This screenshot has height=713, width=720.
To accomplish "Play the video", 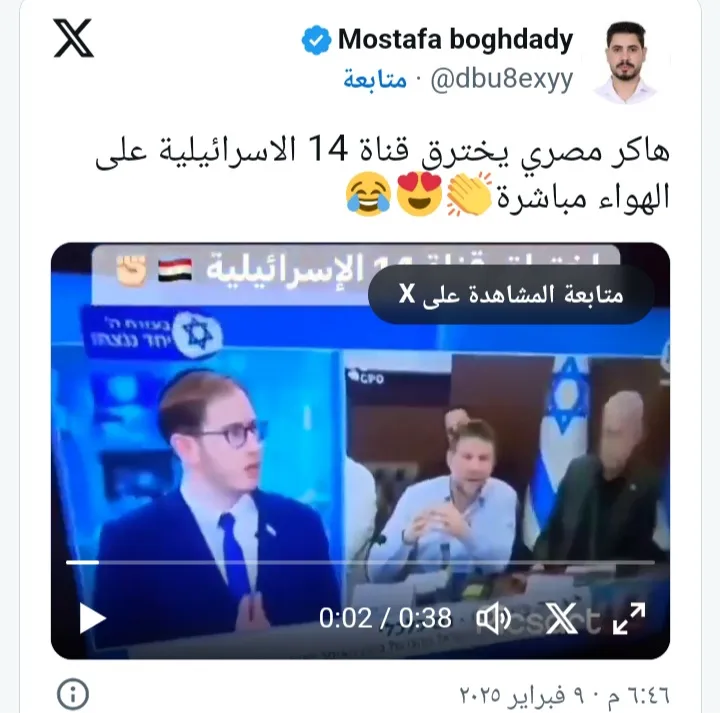I will [x=92, y=618].
